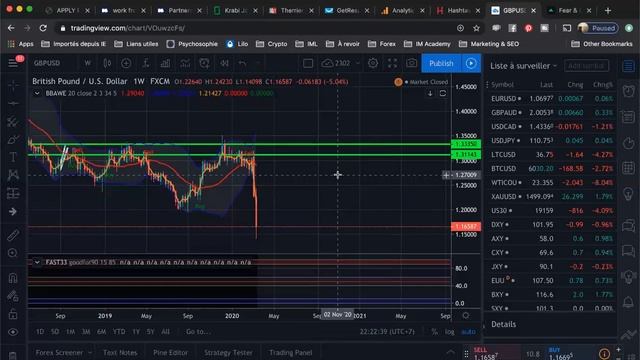
Task: Toggle percent scale mode
Action: tap(434, 331)
